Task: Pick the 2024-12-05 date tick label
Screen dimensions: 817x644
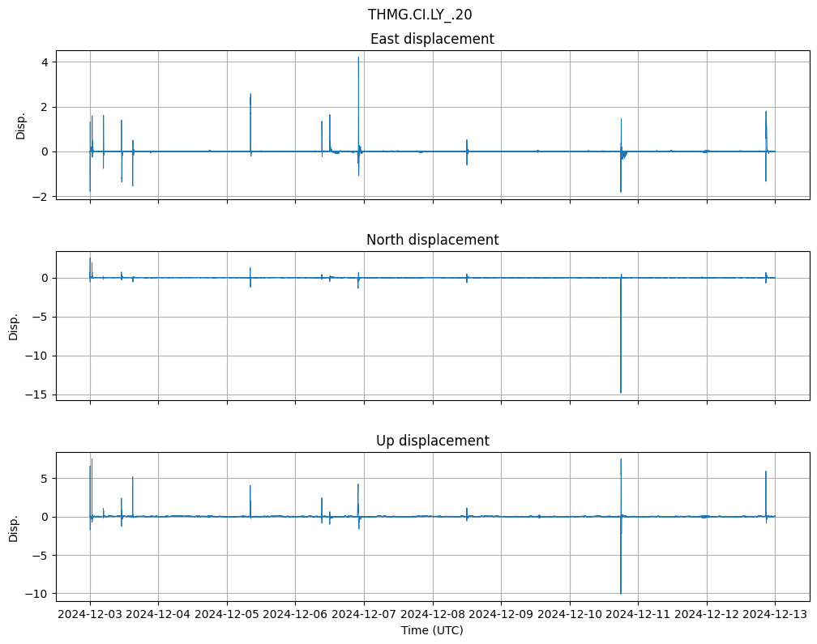Action: 227,615
